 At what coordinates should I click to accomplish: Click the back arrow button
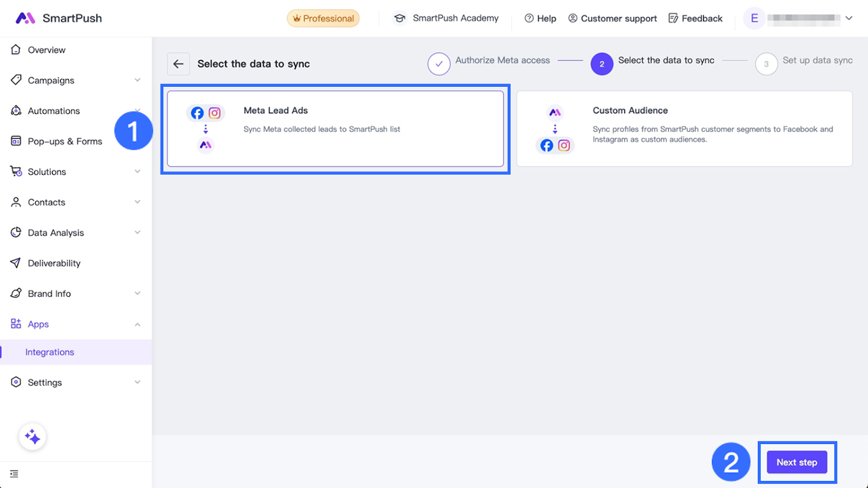pyautogui.click(x=178, y=64)
